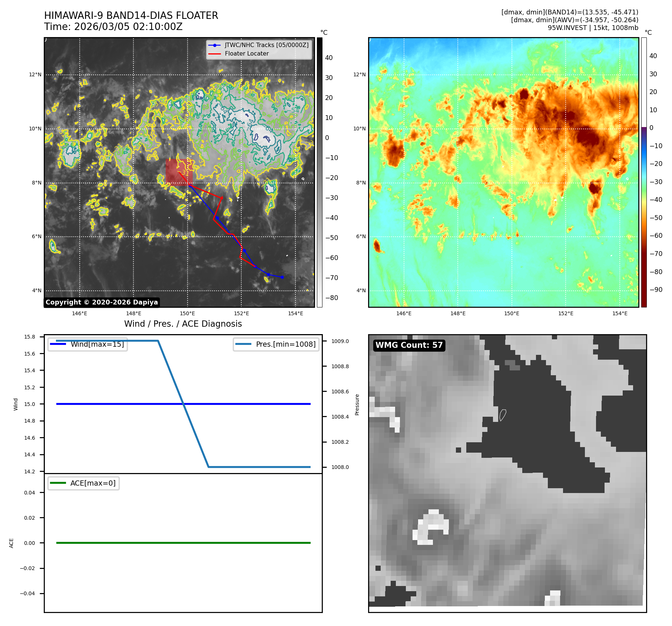The height and width of the screenshot is (626, 672).
Task: Click the JTWC/NHC Tracks legend entry
Action: (266, 45)
